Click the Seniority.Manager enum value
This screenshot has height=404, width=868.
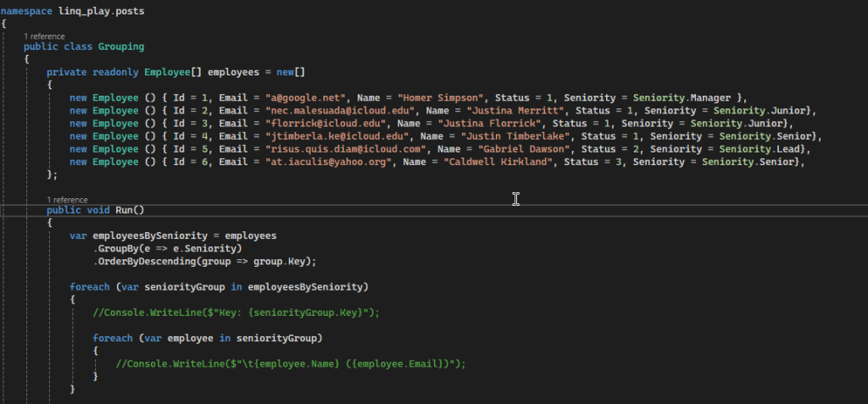[685, 98]
